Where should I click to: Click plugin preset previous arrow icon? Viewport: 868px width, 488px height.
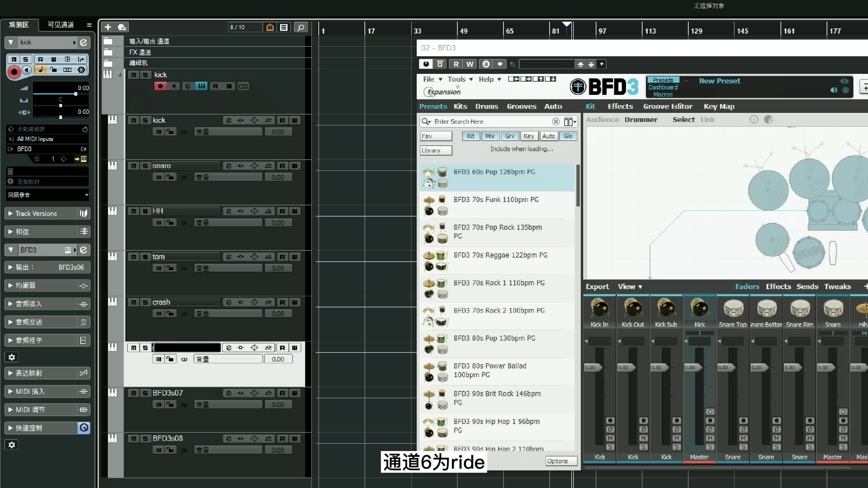point(580,64)
